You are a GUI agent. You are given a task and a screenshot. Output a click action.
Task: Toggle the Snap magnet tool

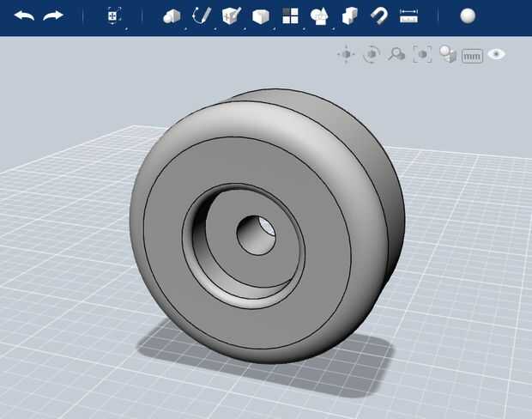pyautogui.click(x=379, y=16)
